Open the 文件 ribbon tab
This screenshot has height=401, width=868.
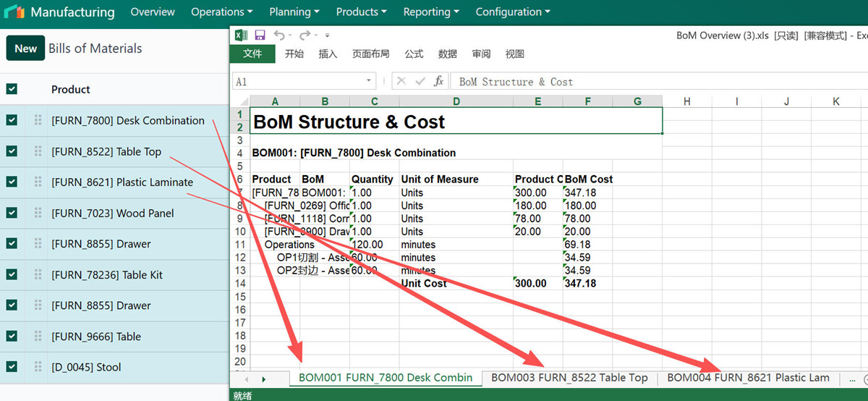pos(252,54)
